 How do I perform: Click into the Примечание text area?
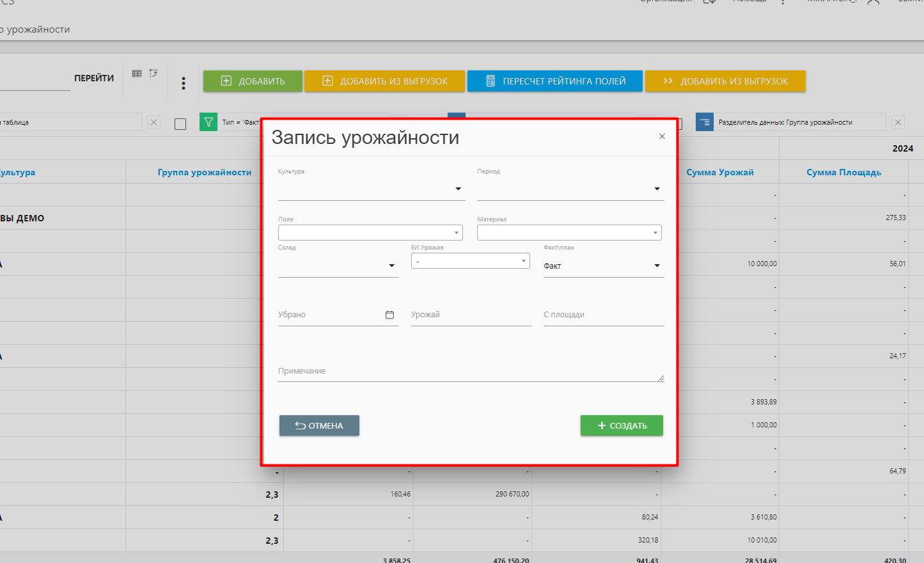[x=470, y=371]
